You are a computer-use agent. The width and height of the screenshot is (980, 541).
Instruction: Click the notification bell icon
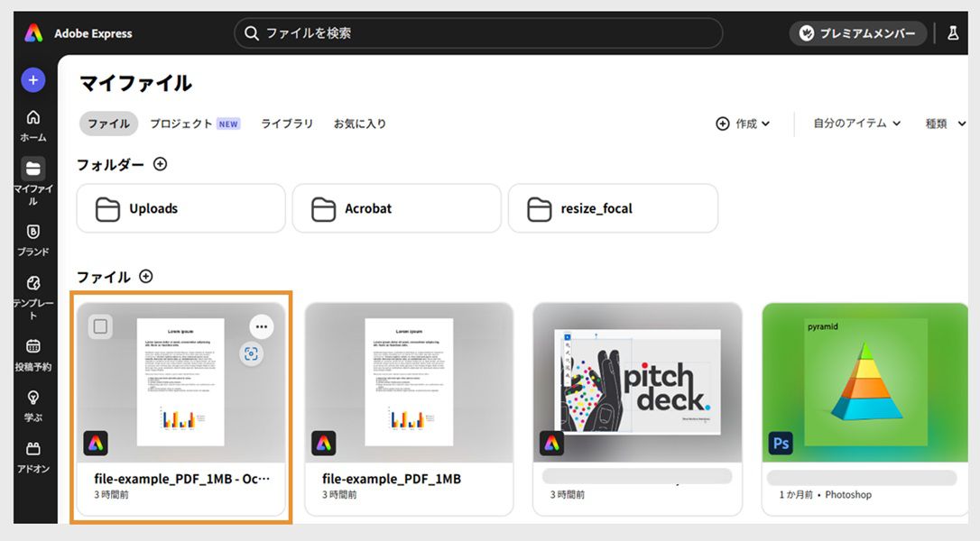953,32
